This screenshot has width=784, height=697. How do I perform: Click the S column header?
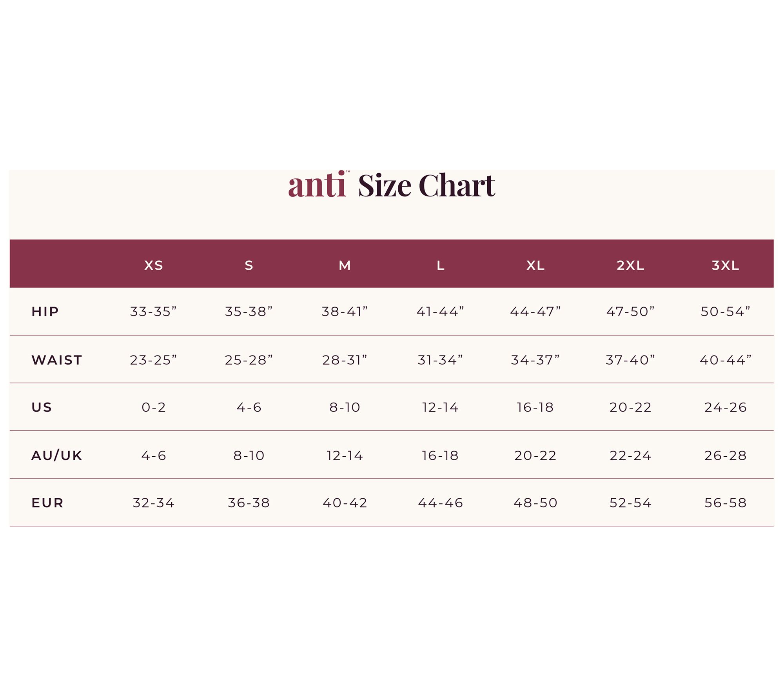pos(249,265)
